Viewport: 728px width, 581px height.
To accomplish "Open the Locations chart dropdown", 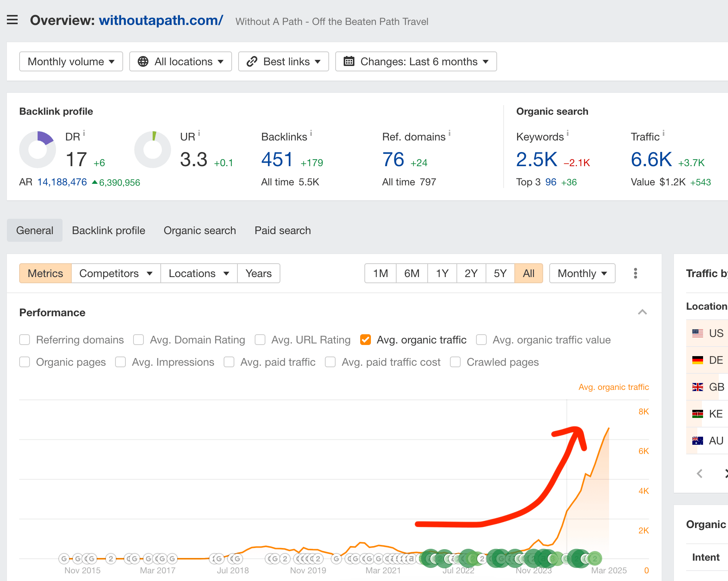I will point(199,273).
